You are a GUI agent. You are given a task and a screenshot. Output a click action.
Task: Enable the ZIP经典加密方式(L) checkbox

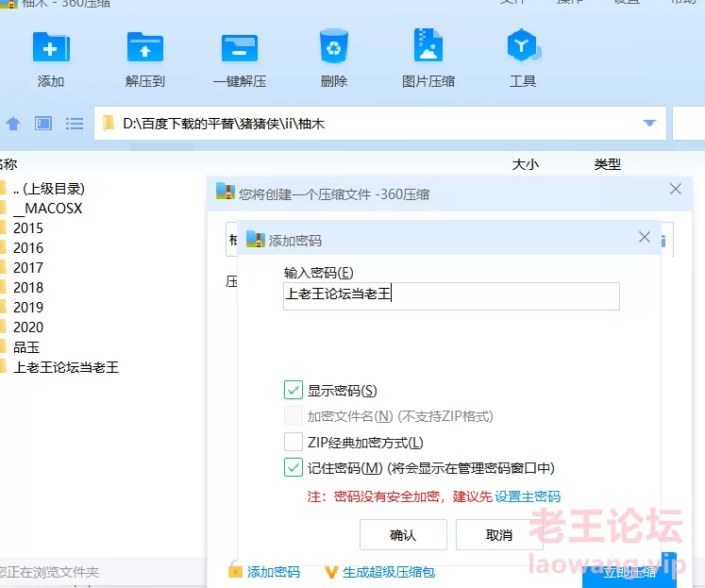pos(294,442)
